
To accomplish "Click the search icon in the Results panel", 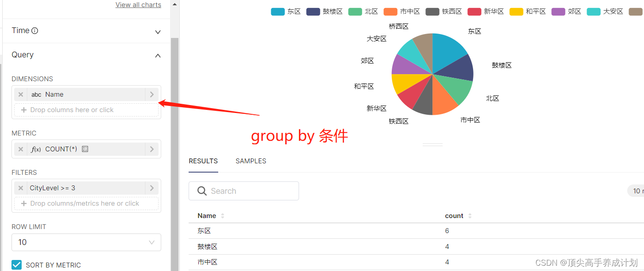I will click(202, 191).
